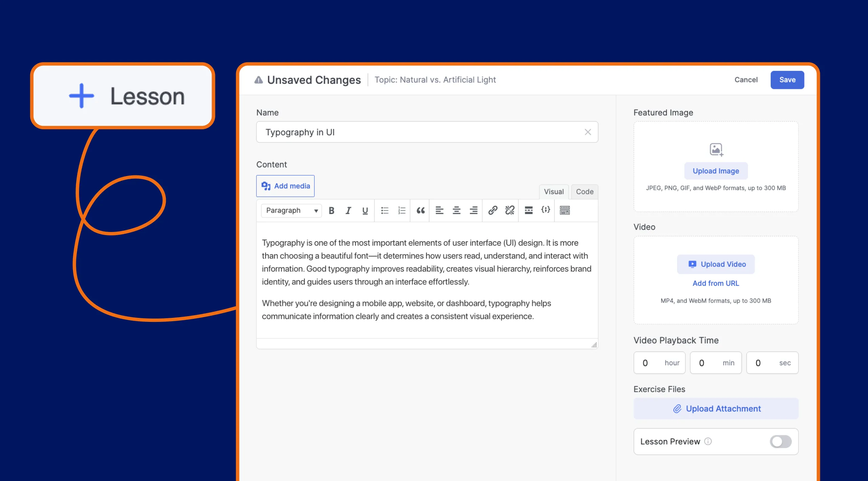Switch to the Visual editor tab

coord(554,192)
